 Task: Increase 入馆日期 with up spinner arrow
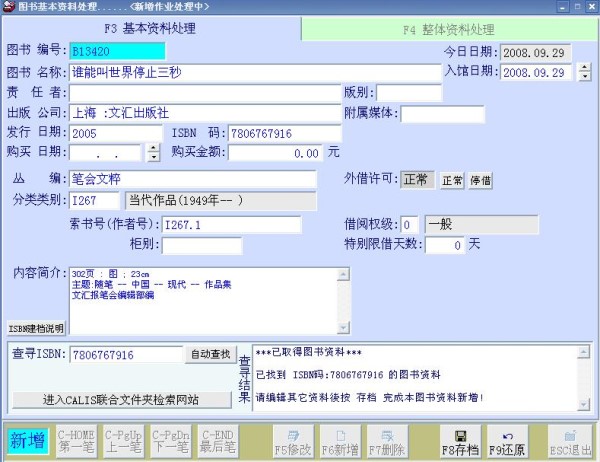point(585,68)
